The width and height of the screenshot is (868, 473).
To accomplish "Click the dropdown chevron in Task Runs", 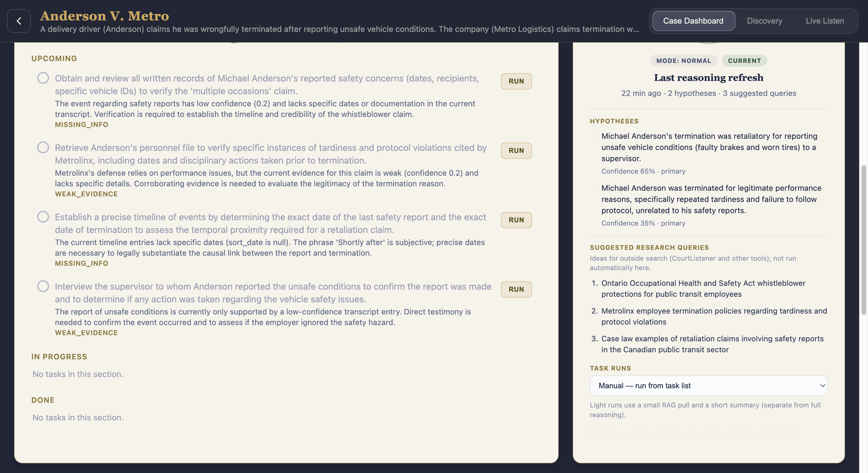I will 822,385.
